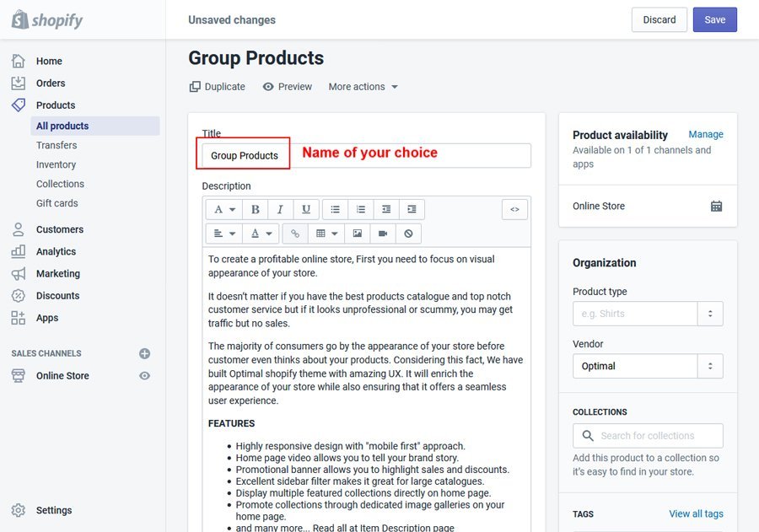Apply italic formatting in the editor
The width and height of the screenshot is (759, 532).
tap(280, 209)
